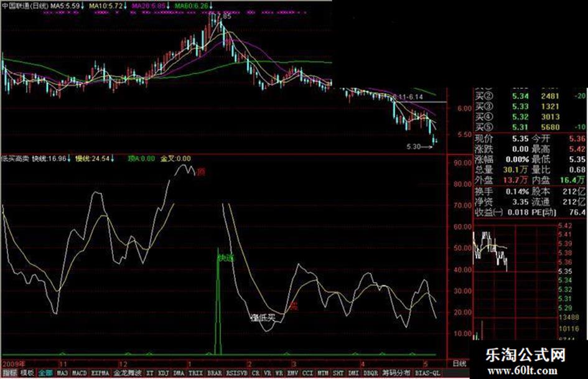The width and height of the screenshot is (588, 379).
Task: Open the CR indicator tab
Action: pos(255,373)
